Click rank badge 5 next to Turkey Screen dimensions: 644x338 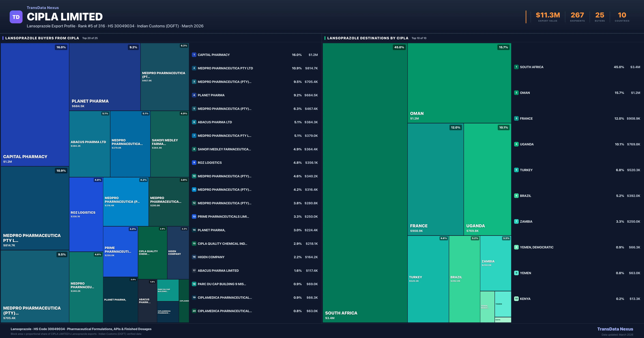517,170
